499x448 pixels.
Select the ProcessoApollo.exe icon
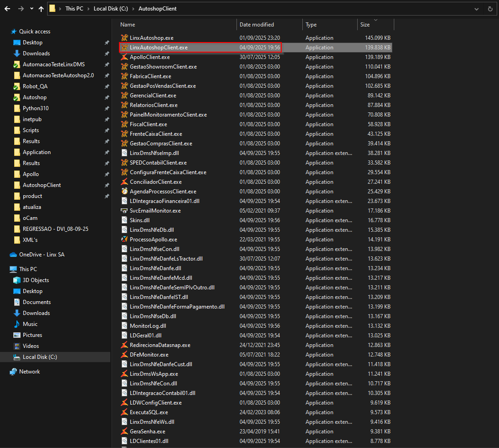pos(124,239)
